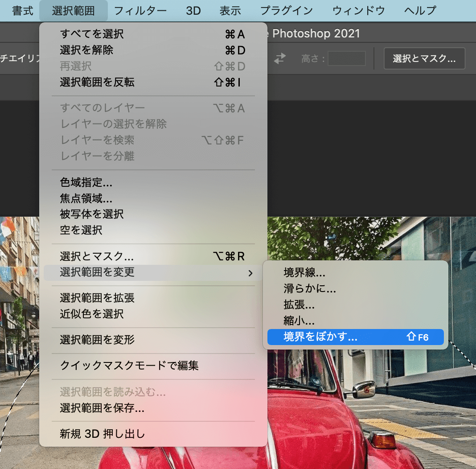Screen dimensions: 476x469
Task: Choose 新規 3D 押し出し menu entry
Action: click(x=153, y=434)
